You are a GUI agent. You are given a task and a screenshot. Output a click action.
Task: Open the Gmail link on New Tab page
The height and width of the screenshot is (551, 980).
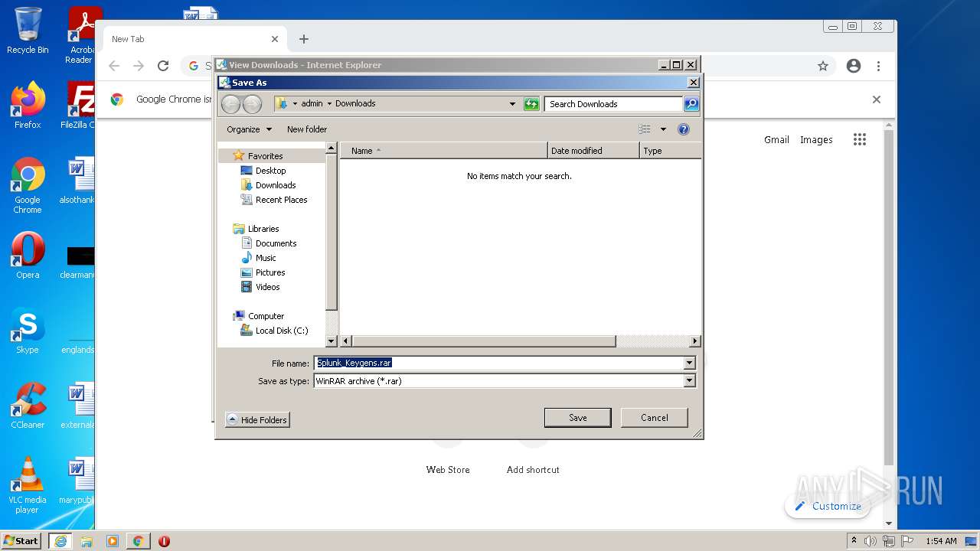click(776, 140)
